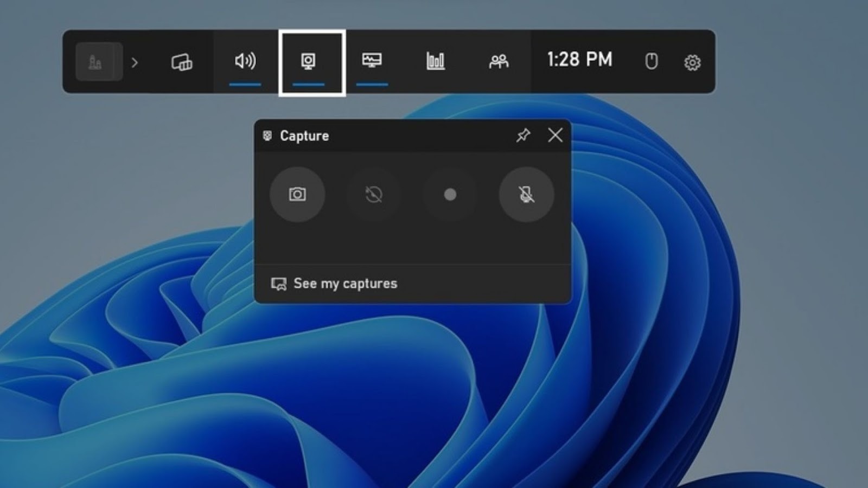Expand the game bar chevron arrow
The image size is (868, 488).
click(x=135, y=63)
